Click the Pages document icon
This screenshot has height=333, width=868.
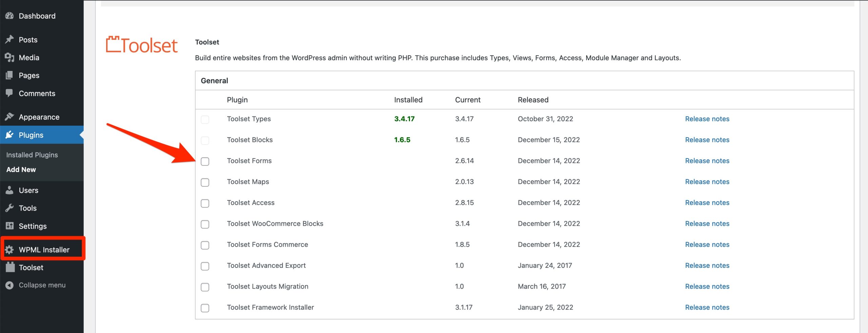(x=9, y=75)
